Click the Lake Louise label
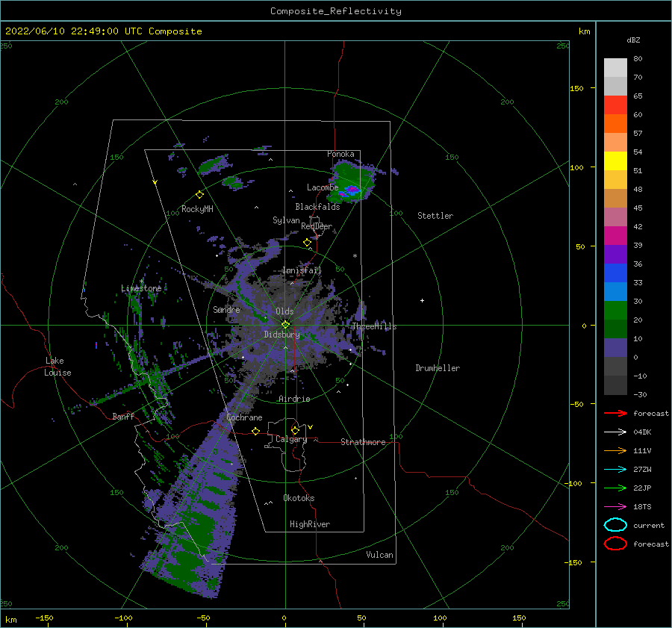The width and height of the screenshot is (672, 628). click(x=57, y=367)
